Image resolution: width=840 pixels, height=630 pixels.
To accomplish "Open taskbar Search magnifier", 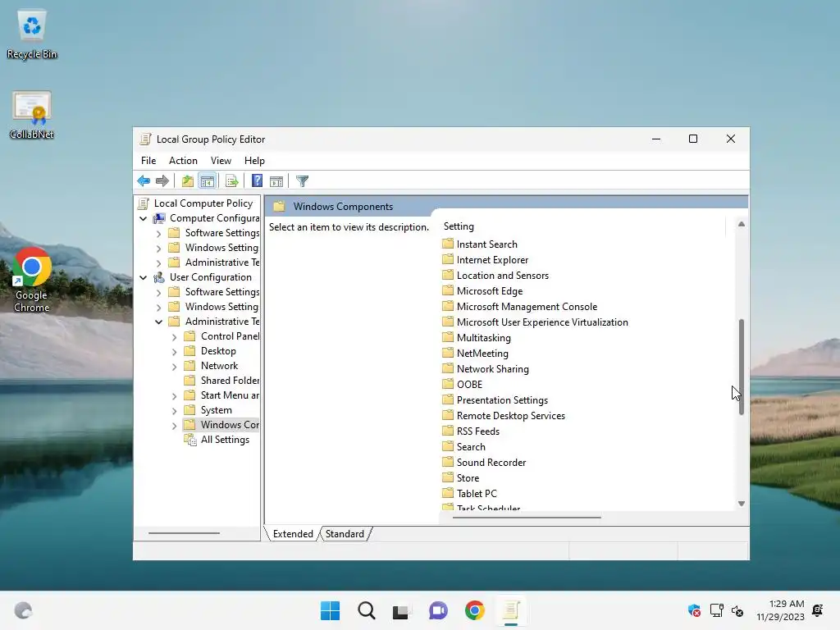I will (367, 610).
